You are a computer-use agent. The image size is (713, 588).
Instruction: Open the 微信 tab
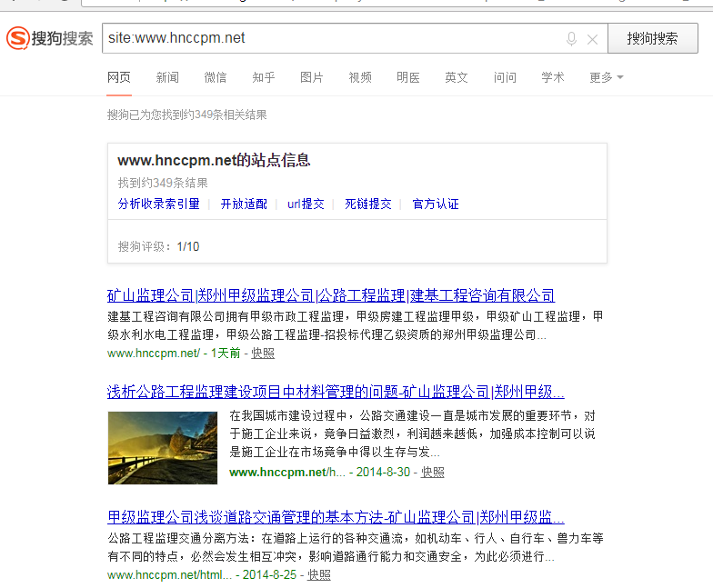point(216,78)
